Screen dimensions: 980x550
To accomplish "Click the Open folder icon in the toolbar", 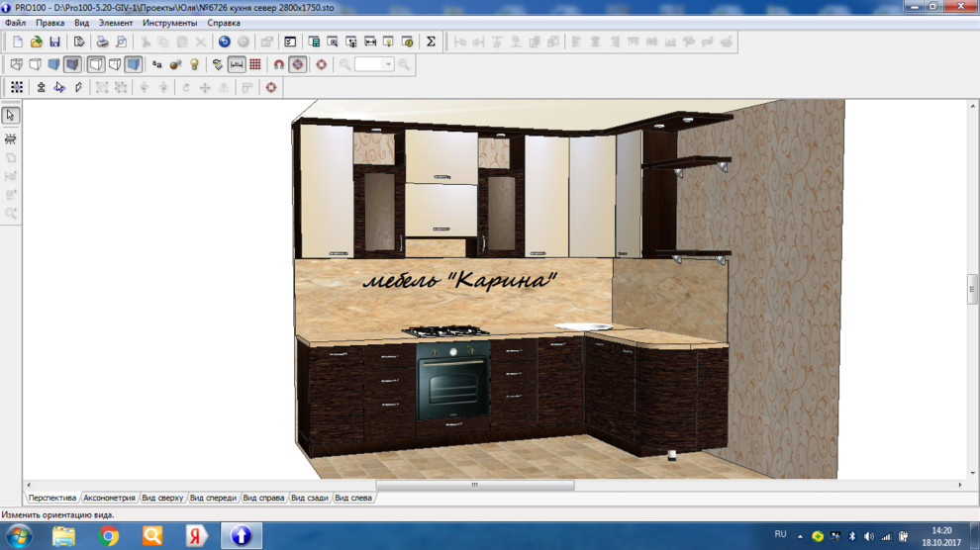I will click(37, 42).
